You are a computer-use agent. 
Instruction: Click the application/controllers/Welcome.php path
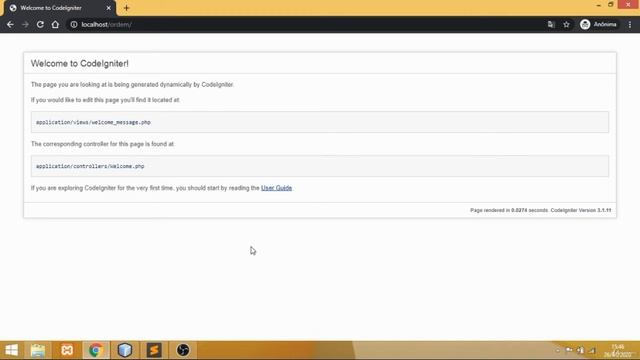click(90, 166)
